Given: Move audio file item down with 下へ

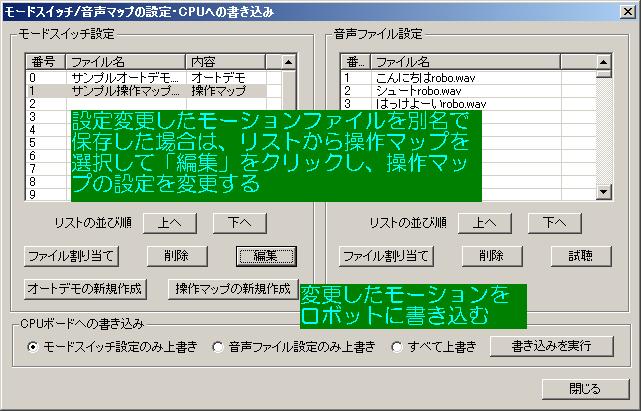Looking at the screenshot, I should coord(554,222).
